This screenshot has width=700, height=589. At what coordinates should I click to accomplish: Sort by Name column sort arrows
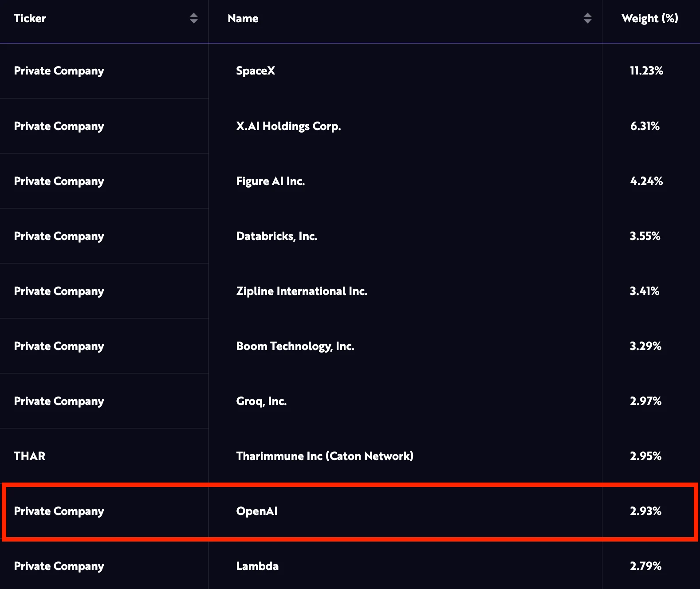point(587,18)
